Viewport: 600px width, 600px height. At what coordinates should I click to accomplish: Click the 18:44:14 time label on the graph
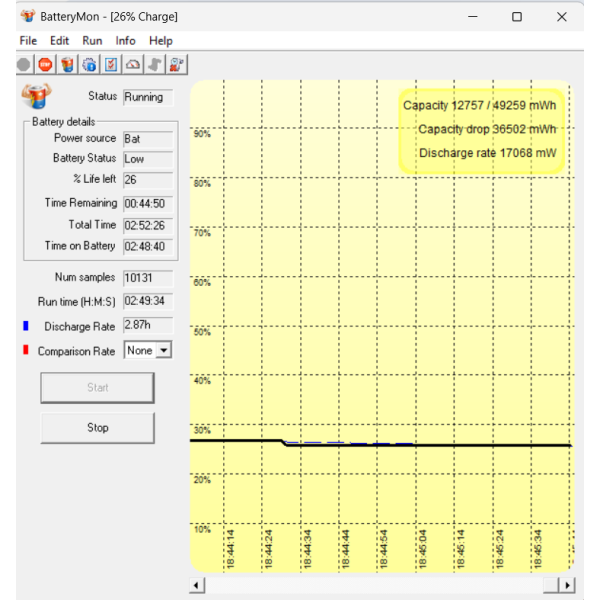[230, 549]
